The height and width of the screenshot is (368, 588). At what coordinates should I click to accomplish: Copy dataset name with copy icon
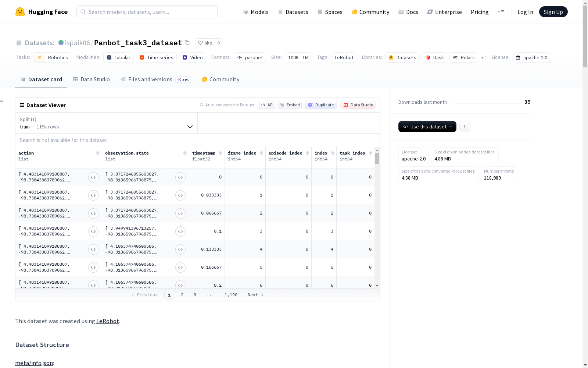pyautogui.click(x=187, y=43)
